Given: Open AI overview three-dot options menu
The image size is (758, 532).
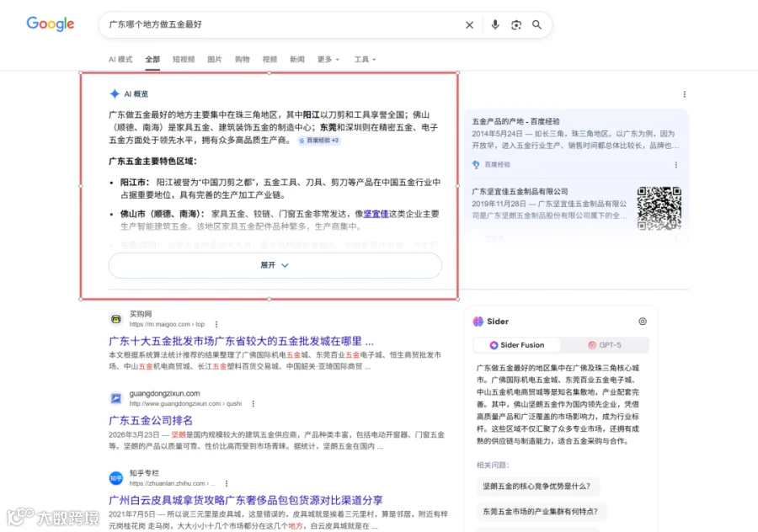Looking at the screenshot, I should tap(684, 94).
